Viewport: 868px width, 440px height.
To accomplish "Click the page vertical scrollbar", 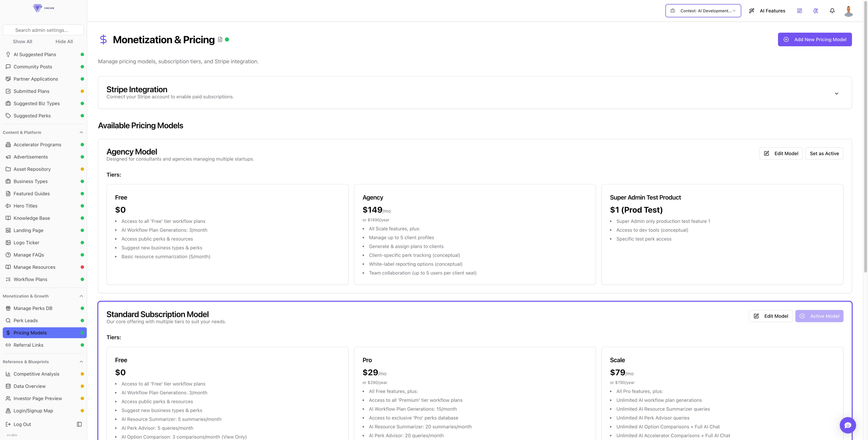I will (865, 135).
